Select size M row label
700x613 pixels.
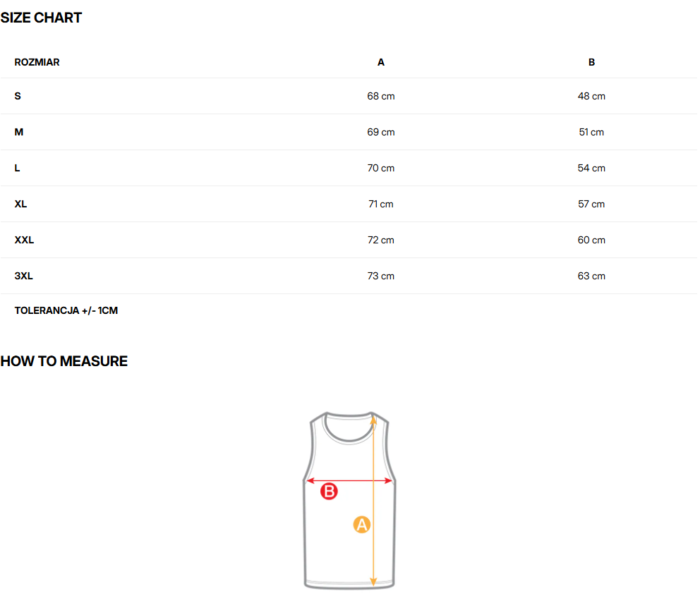click(19, 132)
